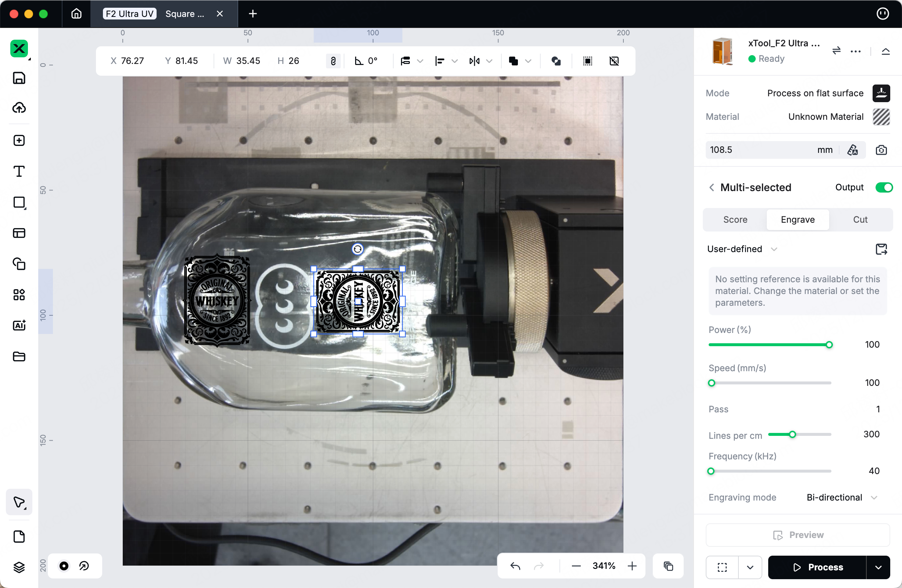Select the Text tool in left sidebar
902x588 pixels.
tap(19, 172)
